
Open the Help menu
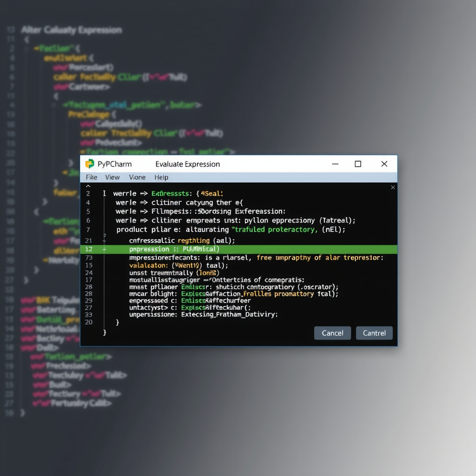coord(161,177)
